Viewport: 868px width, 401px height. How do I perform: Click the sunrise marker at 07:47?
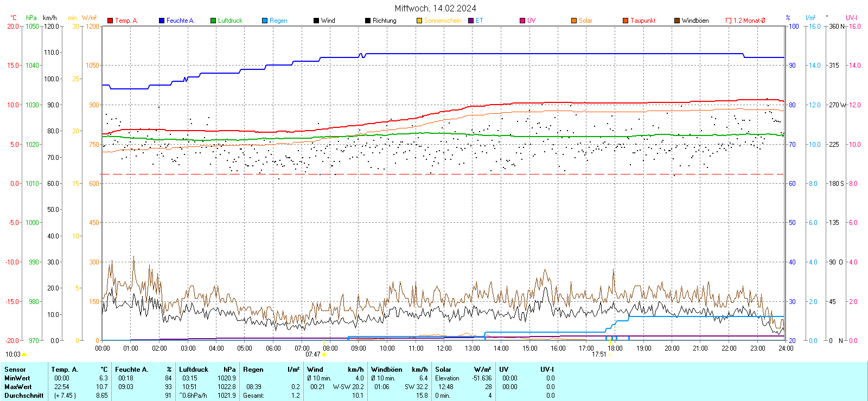pos(324,354)
